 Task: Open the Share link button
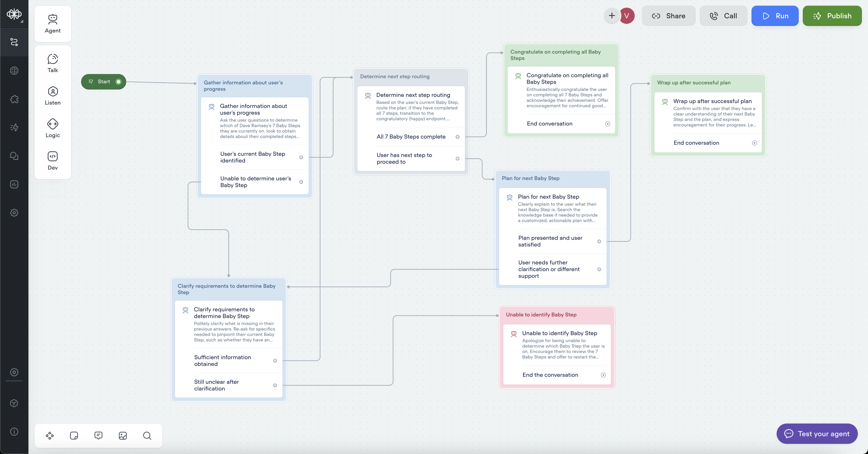pyautogui.click(x=668, y=16)
